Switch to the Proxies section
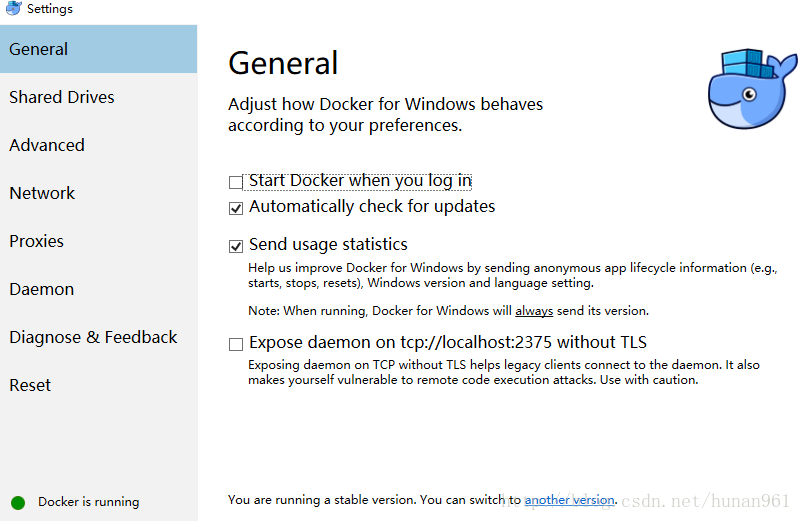Image resolution: width=802 pixels, height=521 pixels. [36, 241]
